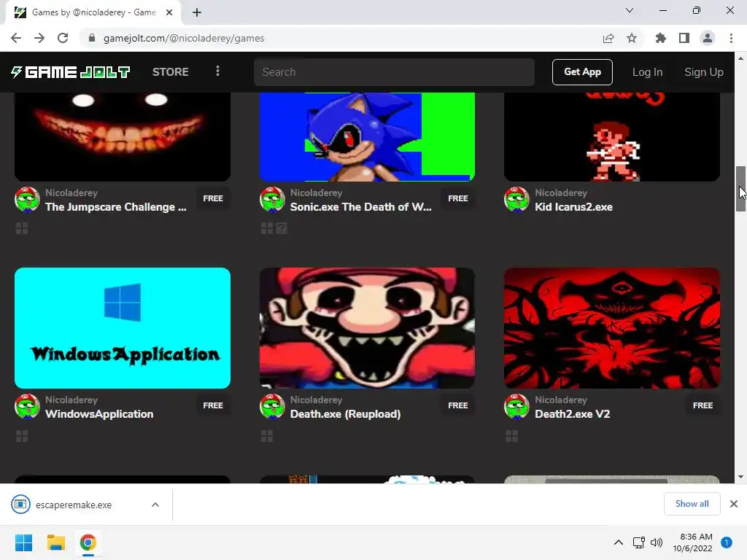Toggle the browser side panel

(684, 38)
